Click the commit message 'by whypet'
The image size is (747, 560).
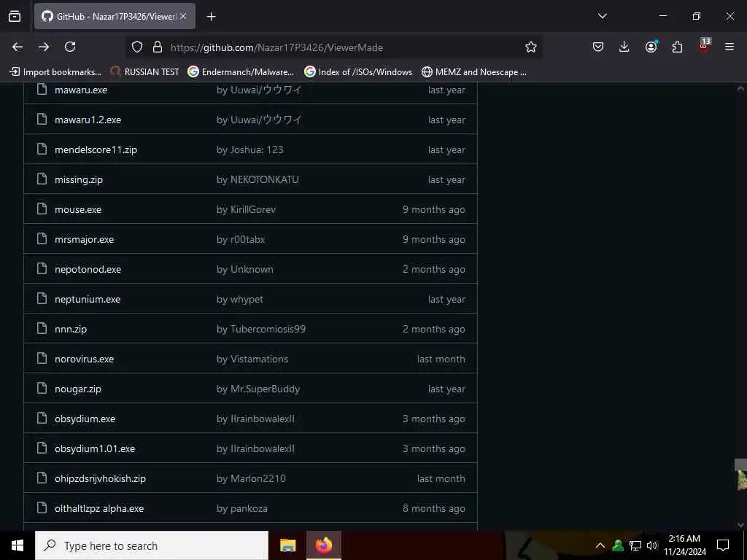click(x=239, y=300)
